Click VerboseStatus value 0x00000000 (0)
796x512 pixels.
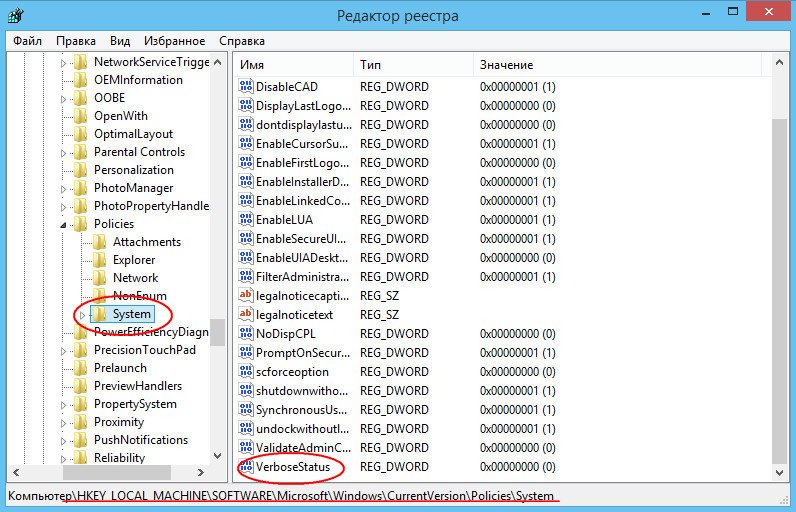517,467
